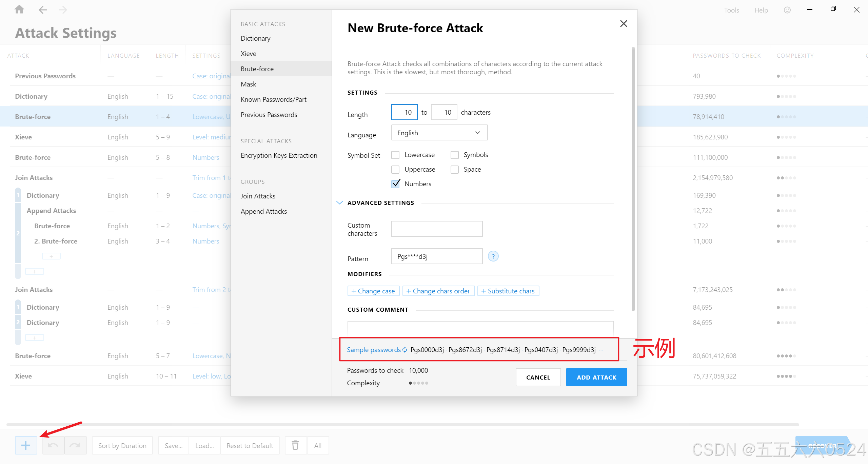Click the Custom characters input field
868x464 pixels.
pyautogui.click(x=437, y=229)
